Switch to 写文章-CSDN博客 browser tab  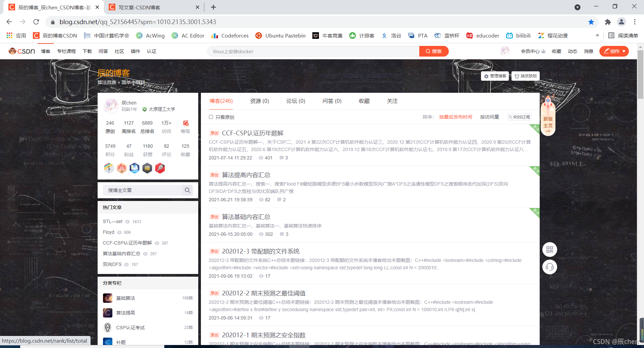coord(154,7)
